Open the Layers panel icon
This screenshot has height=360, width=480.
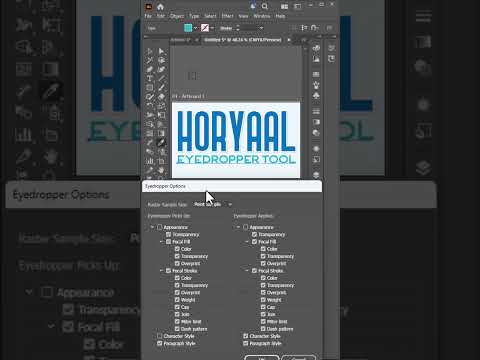click(x=316, y=175)
